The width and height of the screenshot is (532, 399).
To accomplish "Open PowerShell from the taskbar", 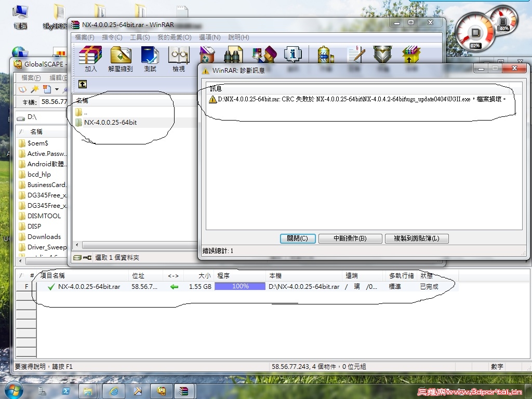I will (x=66, y=391).
